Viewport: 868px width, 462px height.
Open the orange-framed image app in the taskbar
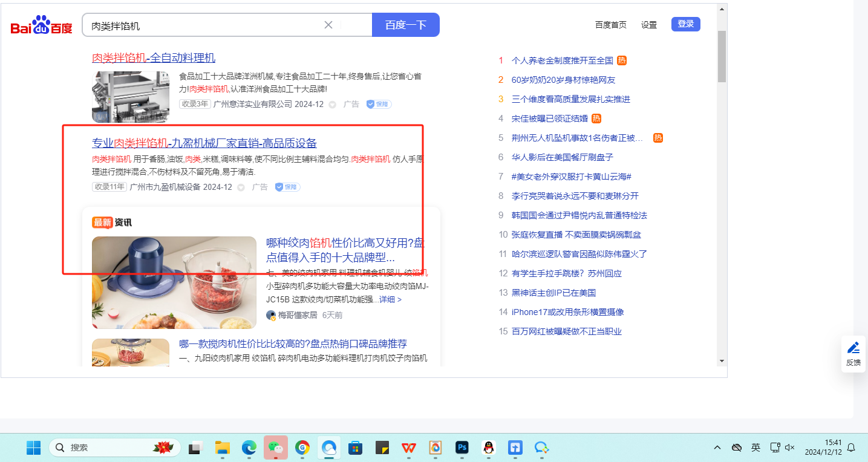point(435,448)
